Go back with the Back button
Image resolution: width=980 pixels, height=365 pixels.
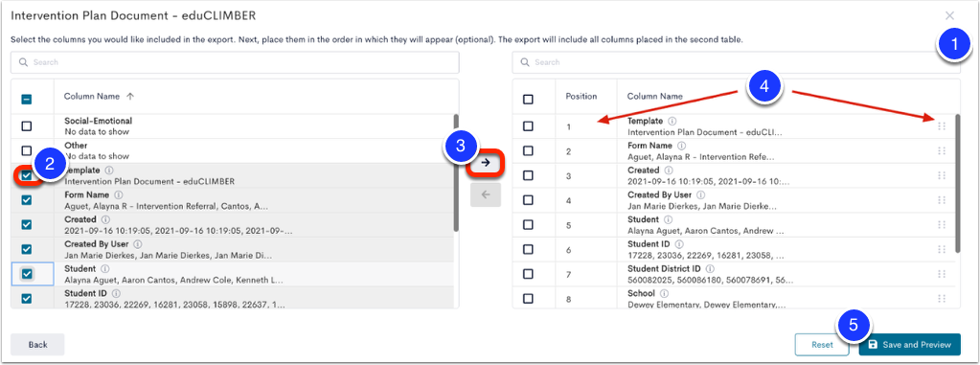(x=37, y=344)
